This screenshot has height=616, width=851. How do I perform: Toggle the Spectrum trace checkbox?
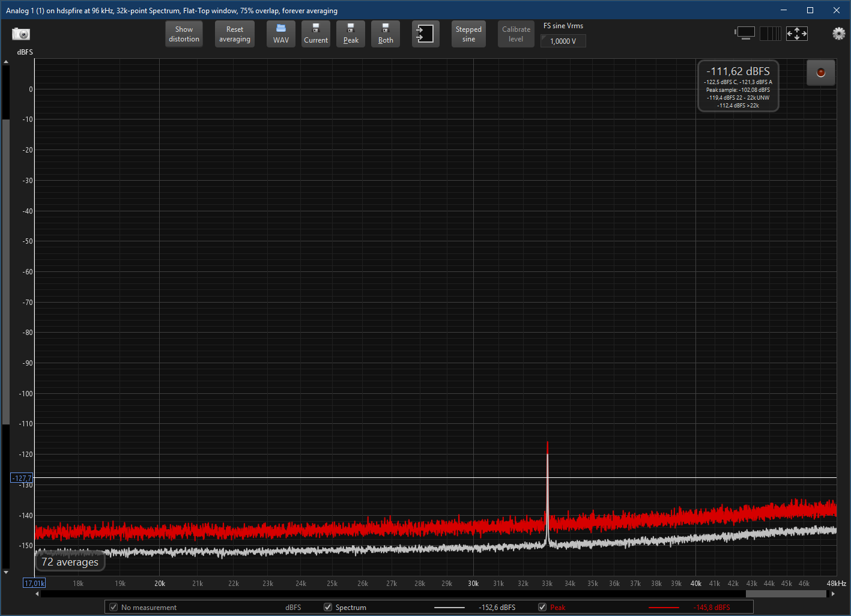(328, 607)
